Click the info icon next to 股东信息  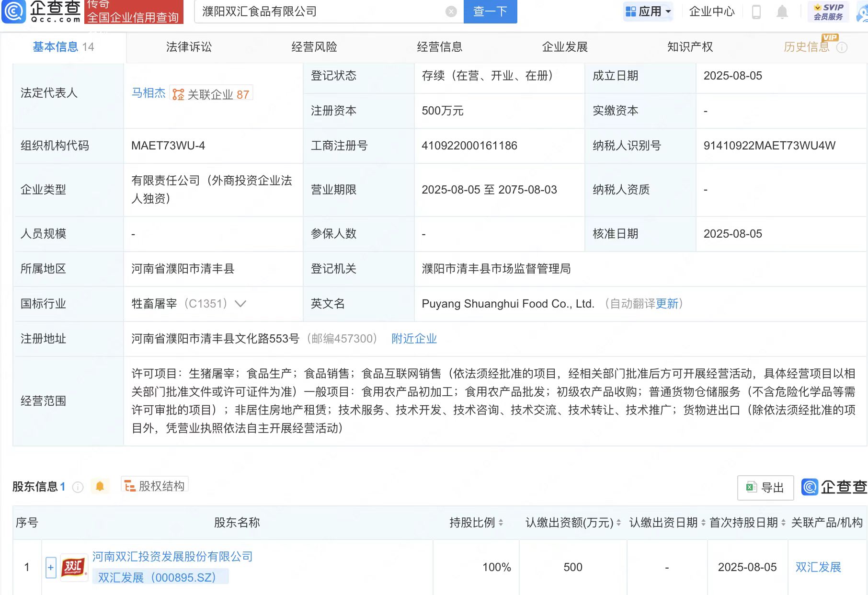pyautogui.click(x=78, y=487)
